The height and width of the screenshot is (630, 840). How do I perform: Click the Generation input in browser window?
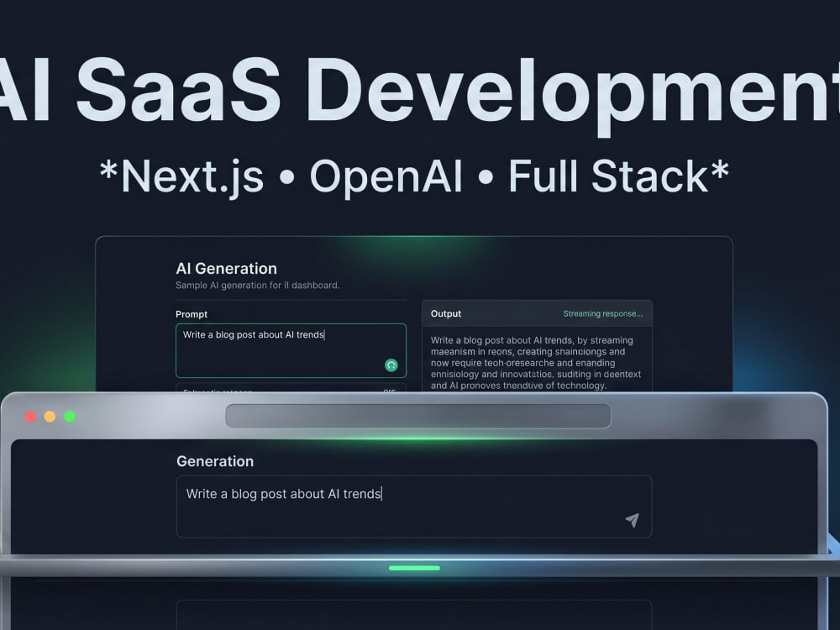tap(414, 507)
